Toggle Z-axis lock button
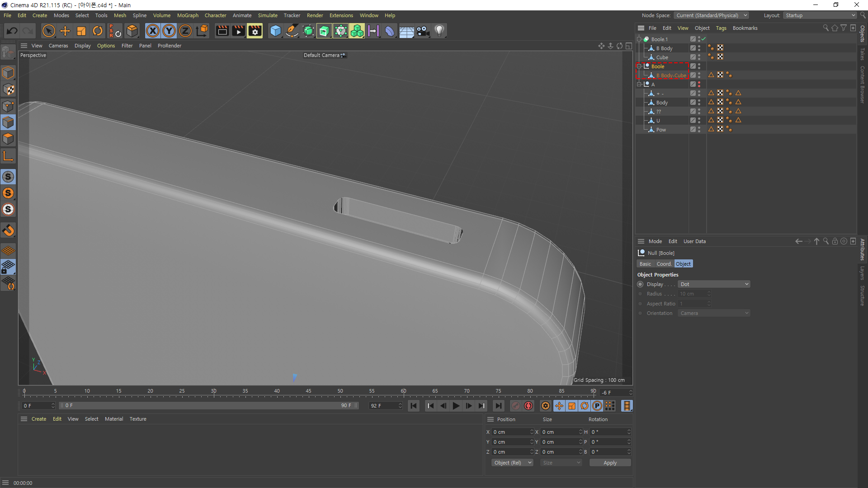 pyautogui.click(x=185, y=31)
